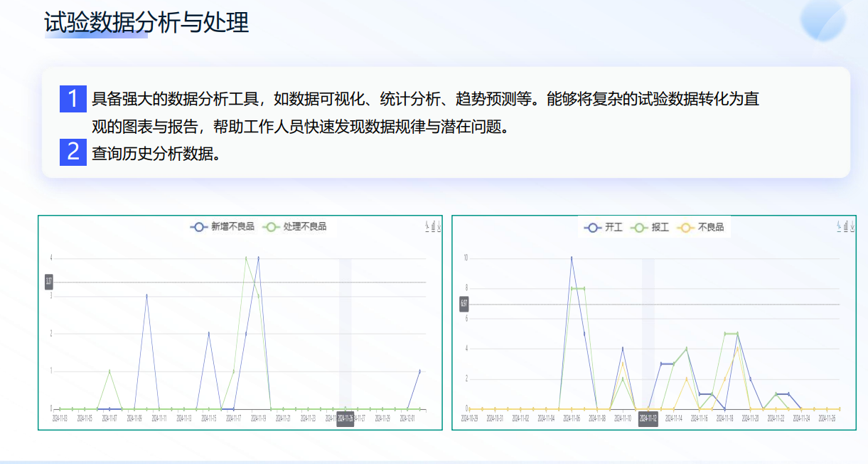Screen dimensions: 868x464
Task: Download right chart as image icon
Action: [852, 226]
